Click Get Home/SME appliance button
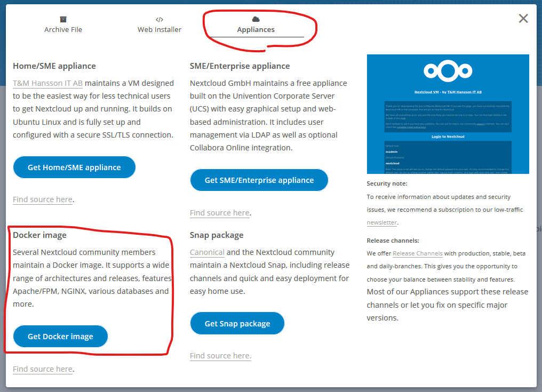The image size is (542, 392). (x=74, y=167)
